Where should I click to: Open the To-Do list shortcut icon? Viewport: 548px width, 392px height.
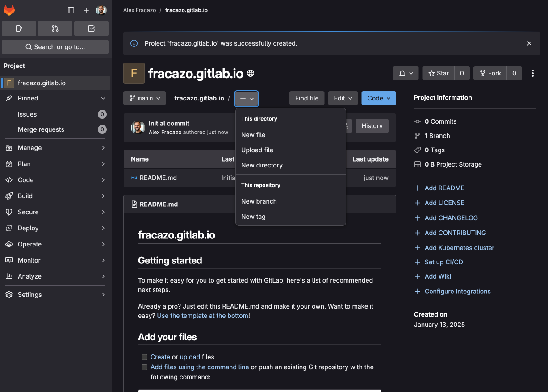(91, 29)
